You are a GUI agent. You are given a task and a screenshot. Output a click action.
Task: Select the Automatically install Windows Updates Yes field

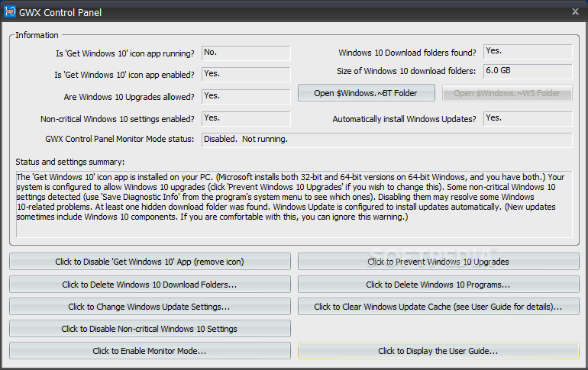pyautogui.click(x=528, y=119)
